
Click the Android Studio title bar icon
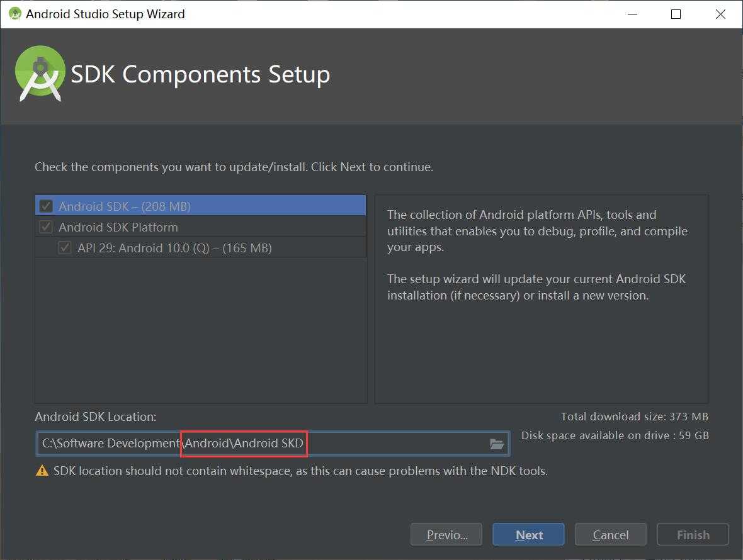point(15,14)
